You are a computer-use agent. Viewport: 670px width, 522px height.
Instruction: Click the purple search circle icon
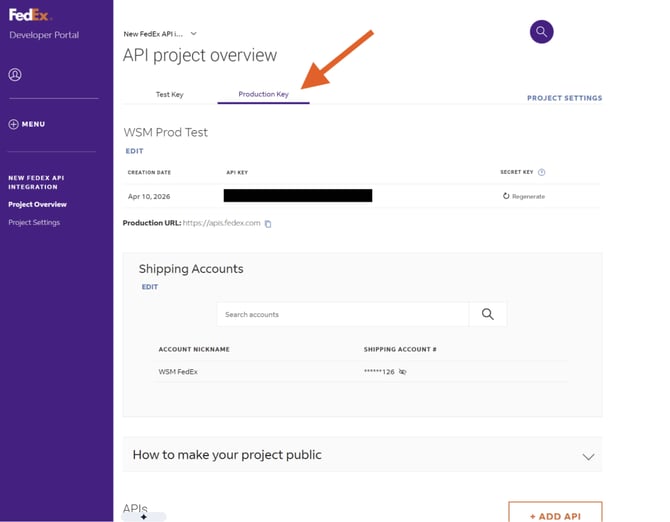click(541, 32)
